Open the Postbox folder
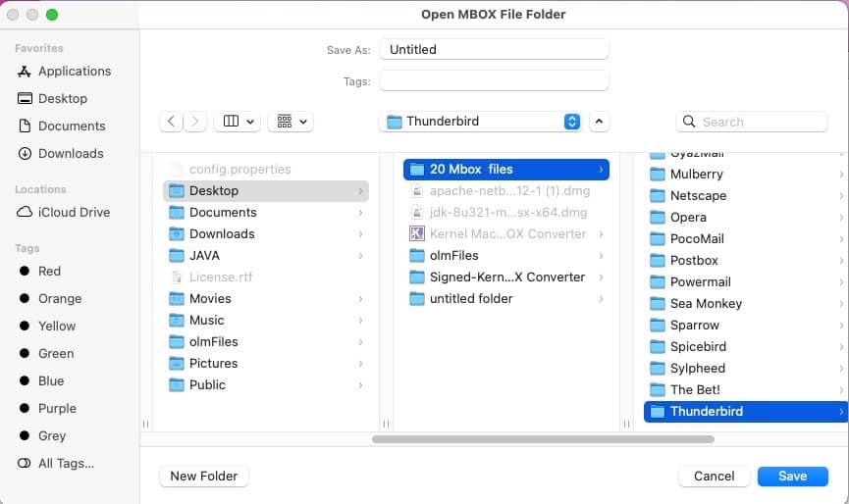This screenshot has width=849, height=504. point(746,261)
